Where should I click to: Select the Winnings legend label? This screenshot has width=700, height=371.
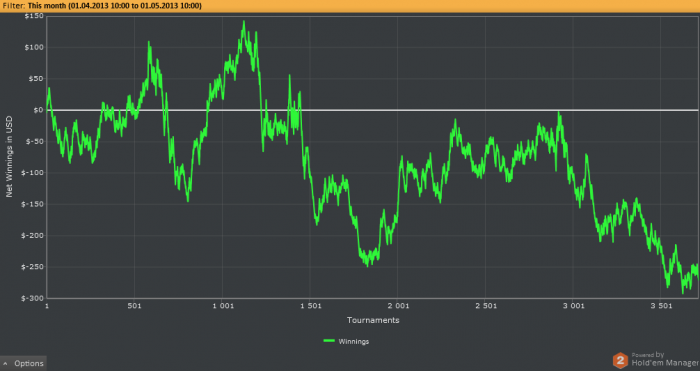[354, 342]
